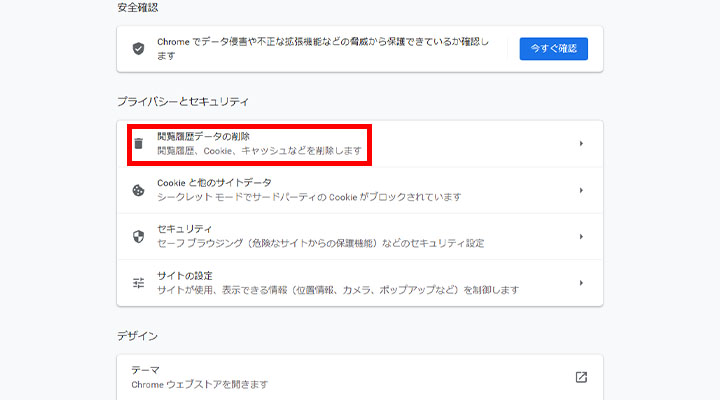Click the サイトの設定 sliders icon
The image size is (720, 400).
click(138, 283)
